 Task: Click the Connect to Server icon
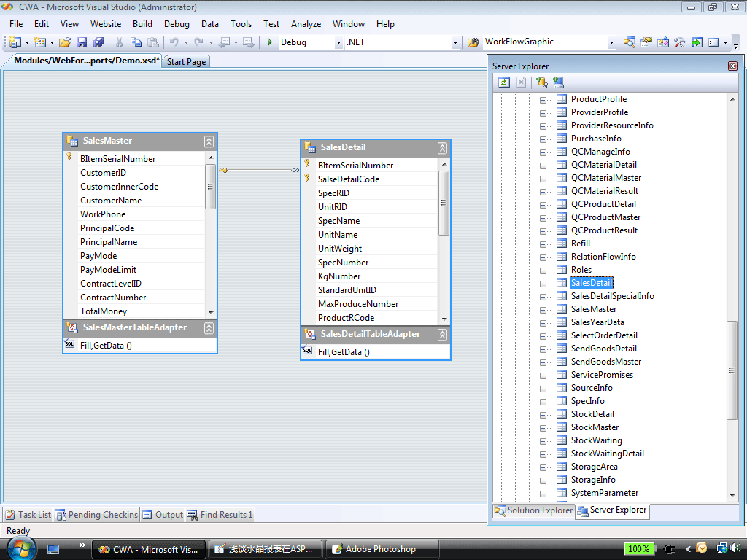click(558, 82)
